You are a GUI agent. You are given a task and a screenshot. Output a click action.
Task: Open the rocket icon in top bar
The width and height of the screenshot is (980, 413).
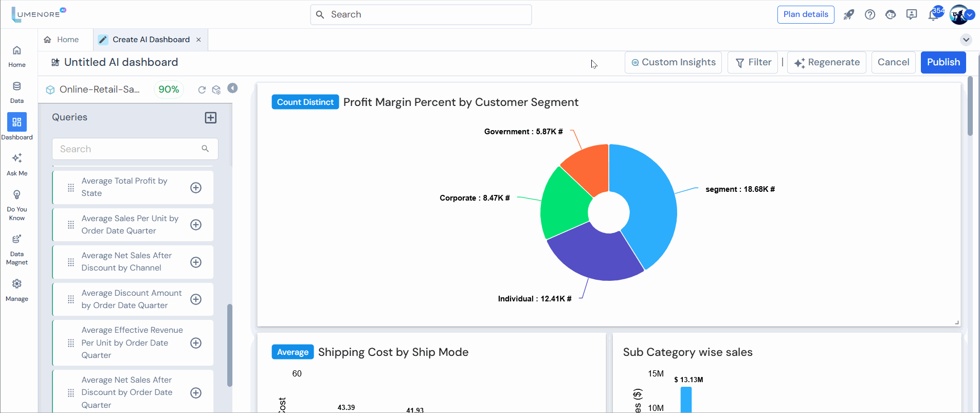[848, 14]
